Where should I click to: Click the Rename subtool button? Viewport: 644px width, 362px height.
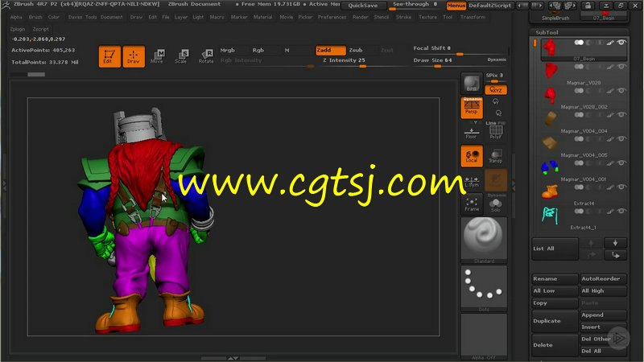click(x=555, y=278)
